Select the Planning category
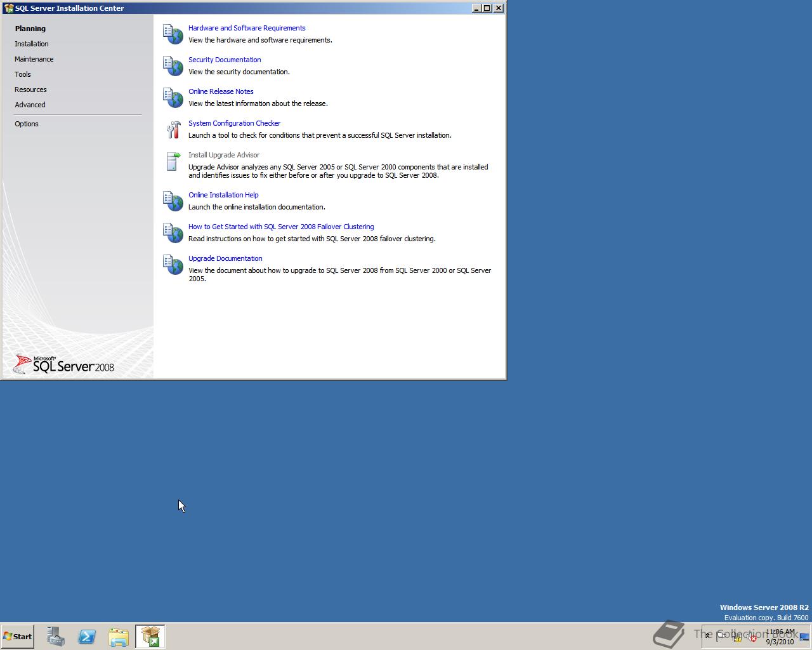 (30, 29)
